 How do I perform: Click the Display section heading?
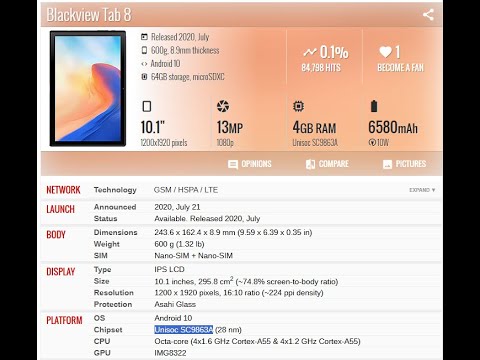61,272
